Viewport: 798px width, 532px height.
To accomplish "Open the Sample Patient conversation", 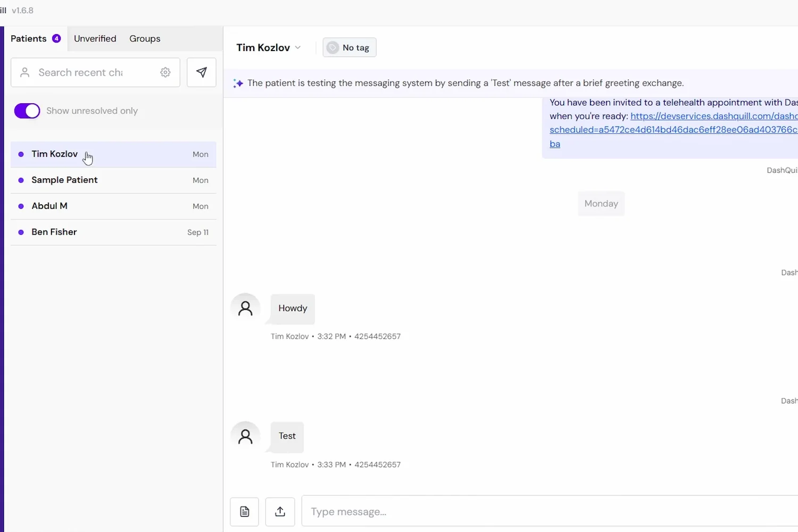I will [x=113, y=180].
